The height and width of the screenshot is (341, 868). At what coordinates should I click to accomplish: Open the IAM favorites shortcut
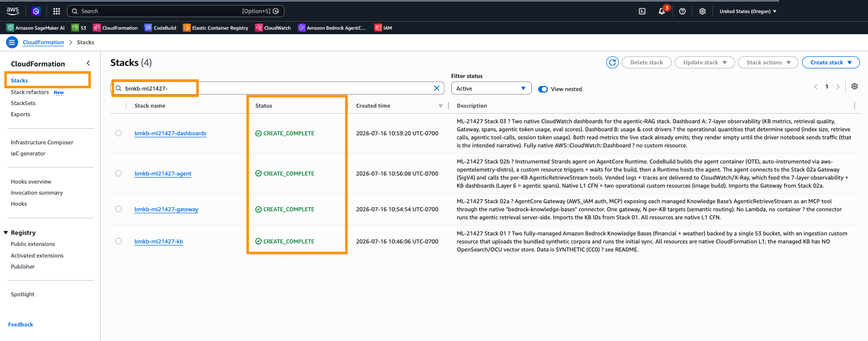pyautogui.click(x=383, y=28)
